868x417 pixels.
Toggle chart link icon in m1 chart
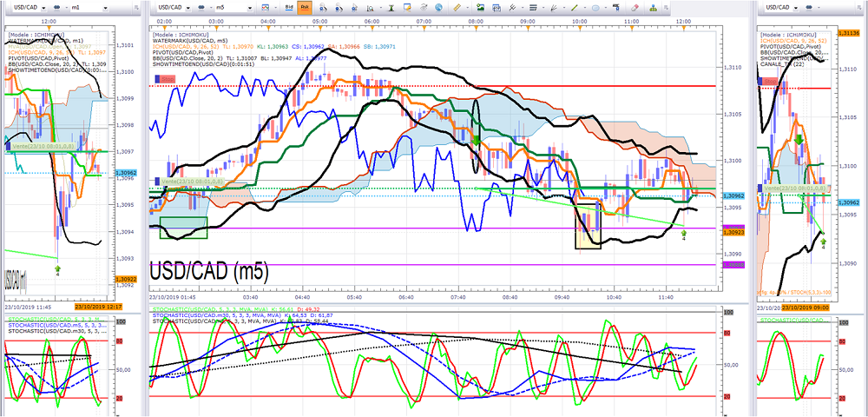coord(56,7)
